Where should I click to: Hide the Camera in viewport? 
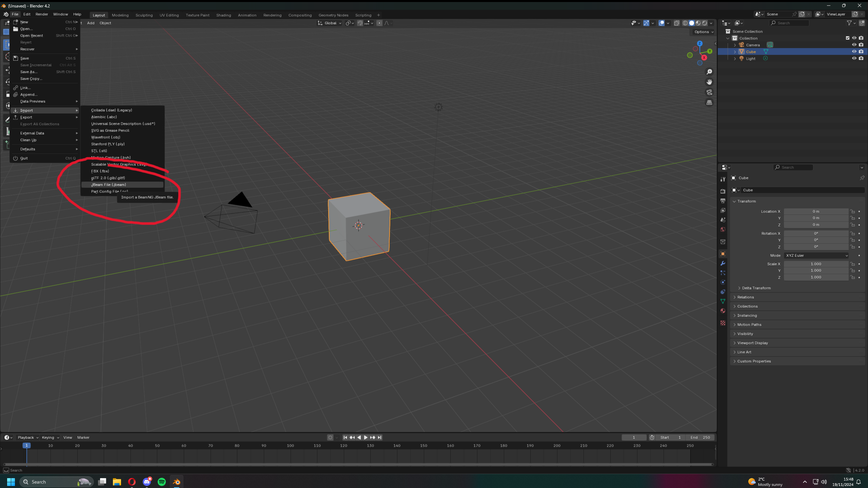(x=854, y=45)
